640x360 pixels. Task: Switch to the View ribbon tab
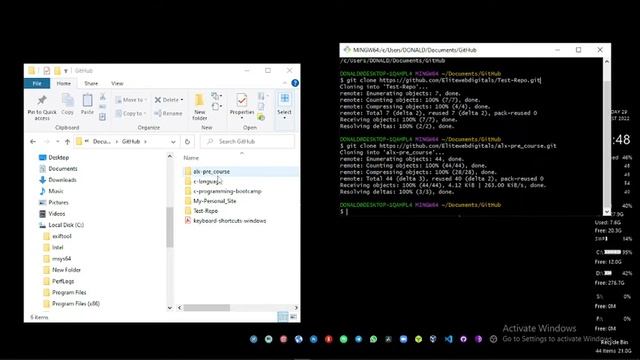tap(117, 83)
